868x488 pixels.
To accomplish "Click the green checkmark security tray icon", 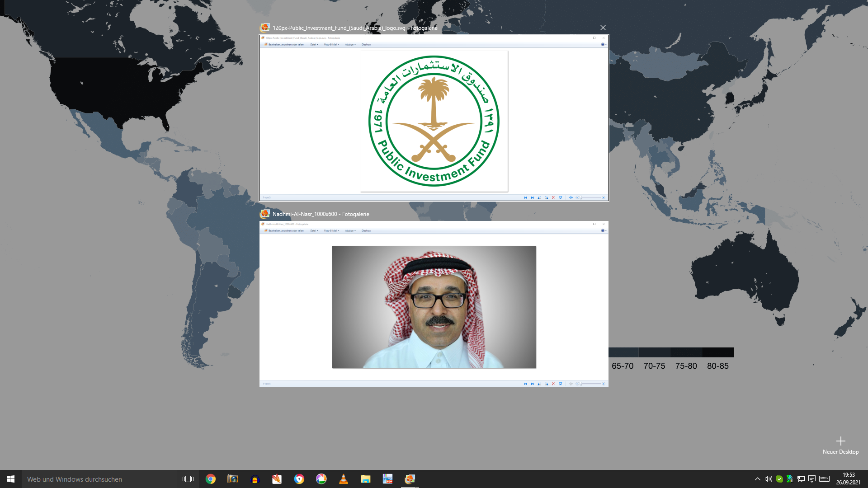I will point(779,479).
